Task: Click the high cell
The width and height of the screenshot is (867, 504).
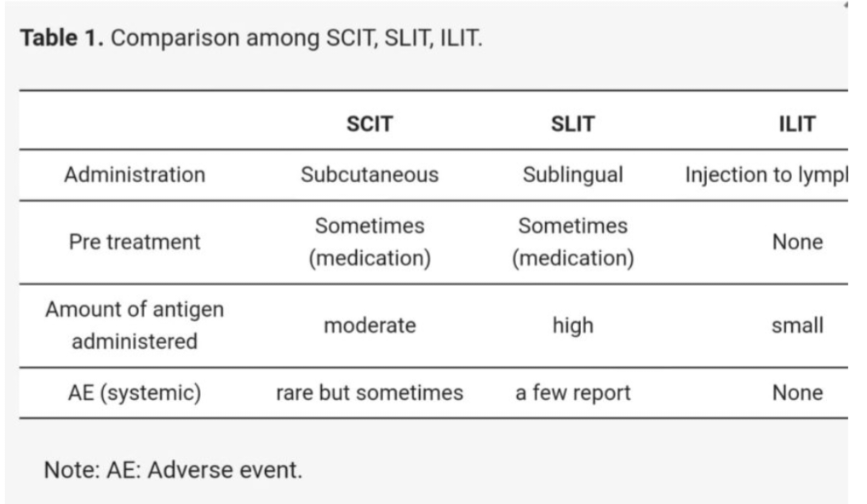Action: coord(573,325)
